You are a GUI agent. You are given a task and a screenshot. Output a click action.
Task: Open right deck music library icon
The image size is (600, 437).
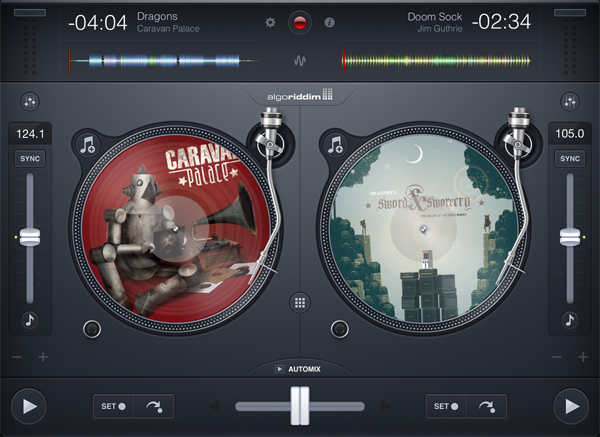click(336, 144)
